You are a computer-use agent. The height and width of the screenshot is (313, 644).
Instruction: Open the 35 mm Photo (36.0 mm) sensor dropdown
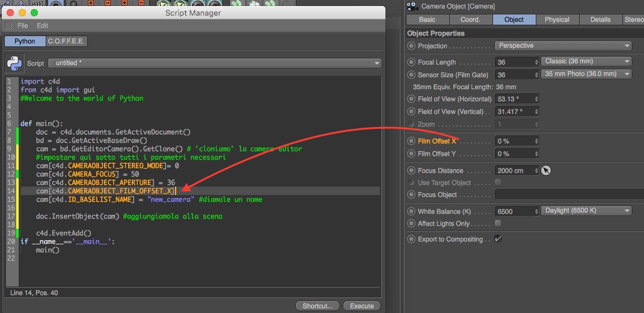click(586, 74)
